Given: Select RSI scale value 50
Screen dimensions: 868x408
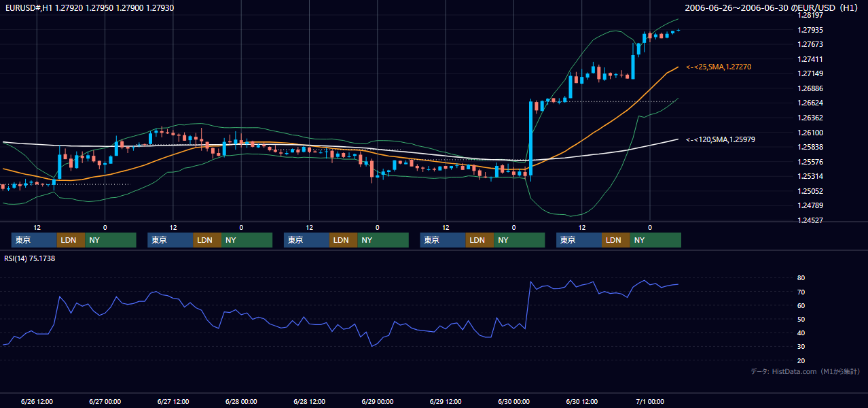Looking at the screenshot, I should coord(801,319).
